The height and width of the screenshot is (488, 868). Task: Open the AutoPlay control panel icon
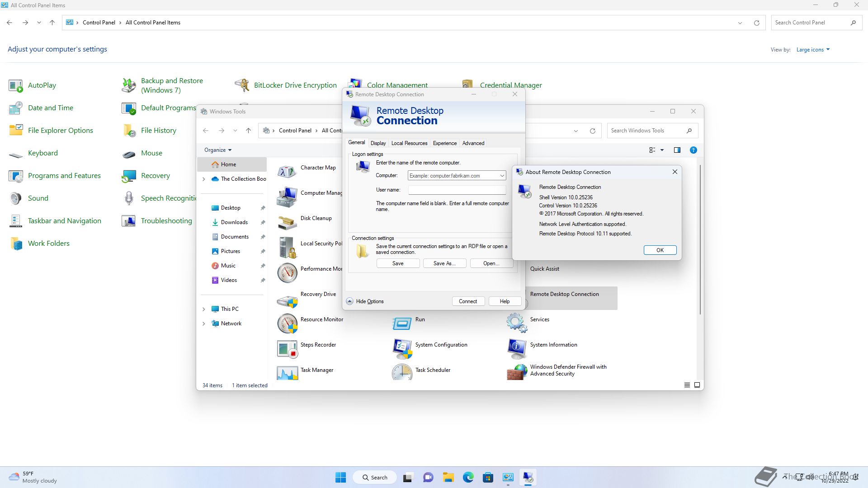(16, 85)
